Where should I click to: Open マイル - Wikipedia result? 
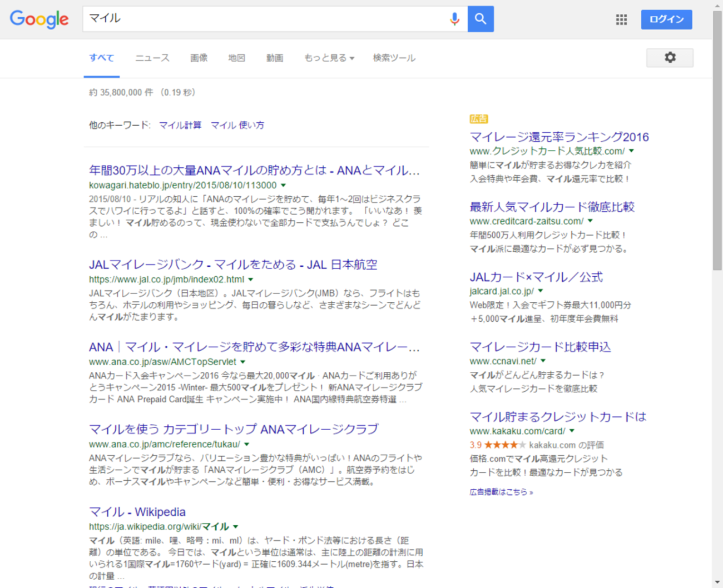click(137, 512)
